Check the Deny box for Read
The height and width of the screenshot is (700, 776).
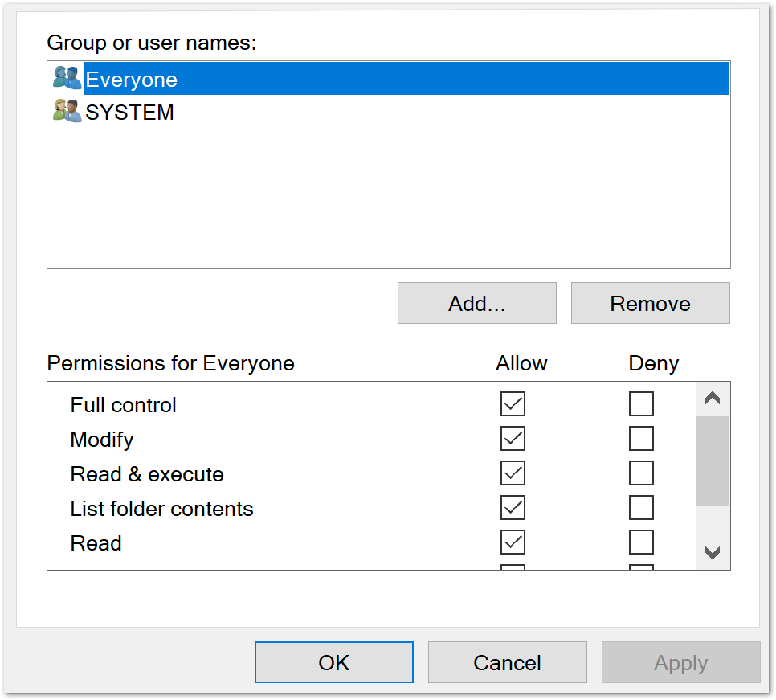641,542
